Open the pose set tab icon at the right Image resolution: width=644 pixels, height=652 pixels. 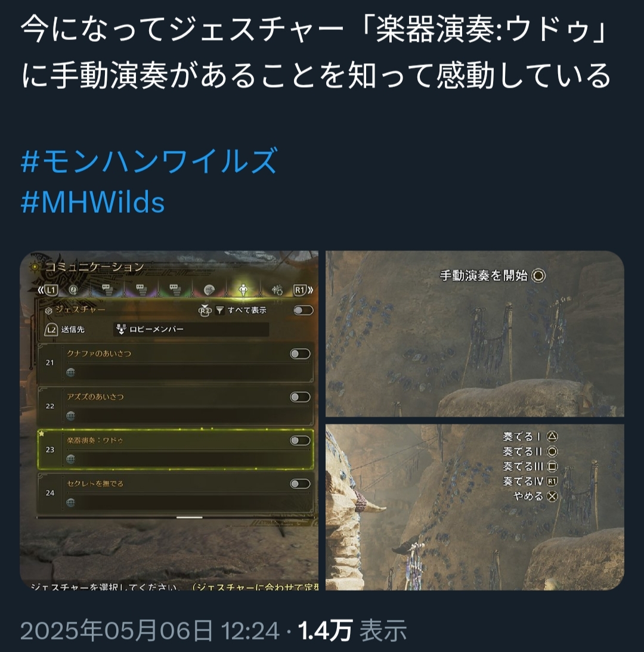click(x=277, y=290)
